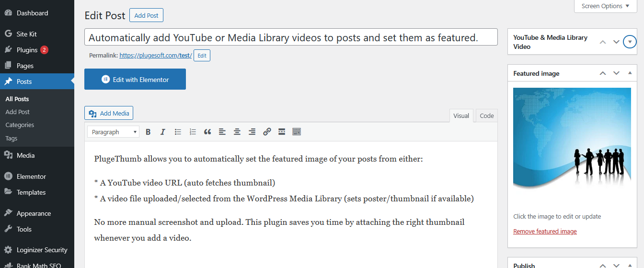Viewport: 644px width, 268px height.
Task: Click the Plugins update count badge
Action: pyautogui.click(x=44, y=50)
